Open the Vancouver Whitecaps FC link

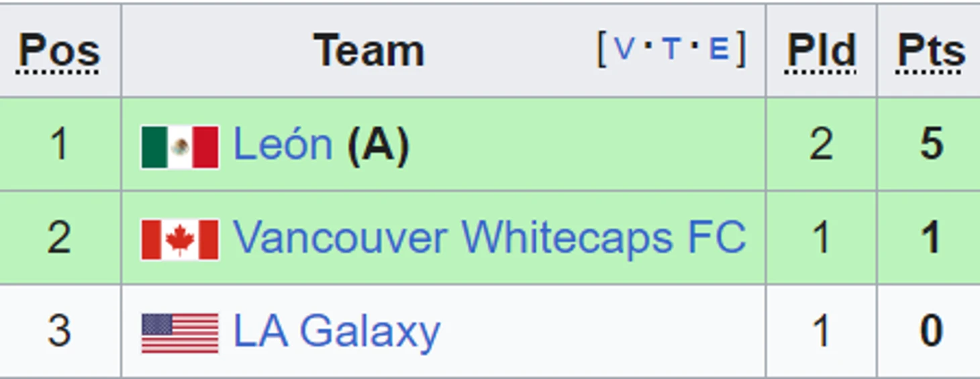489,237
